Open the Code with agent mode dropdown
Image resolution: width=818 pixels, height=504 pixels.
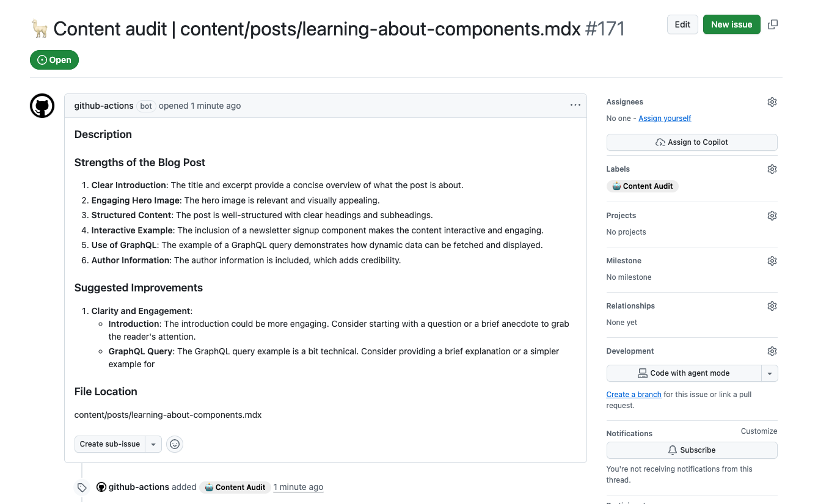click(769, 373)
